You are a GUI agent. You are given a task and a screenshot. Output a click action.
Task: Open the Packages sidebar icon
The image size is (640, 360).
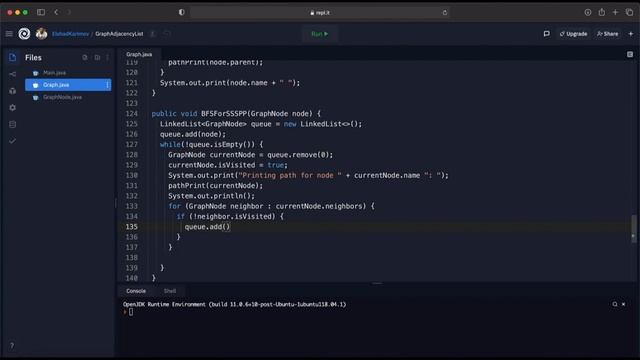pyautogui.click(x=13, y=91)
